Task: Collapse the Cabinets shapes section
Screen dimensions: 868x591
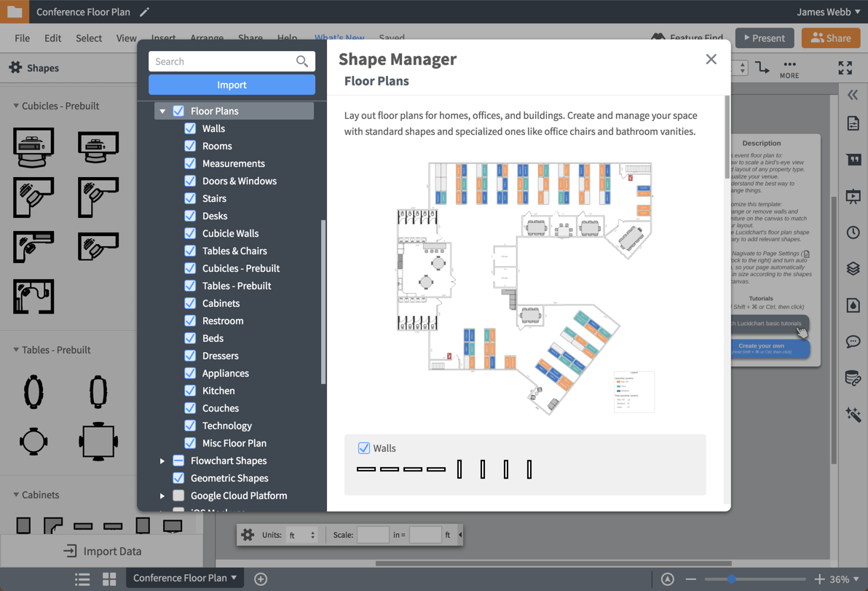Action: coord(16,495)
